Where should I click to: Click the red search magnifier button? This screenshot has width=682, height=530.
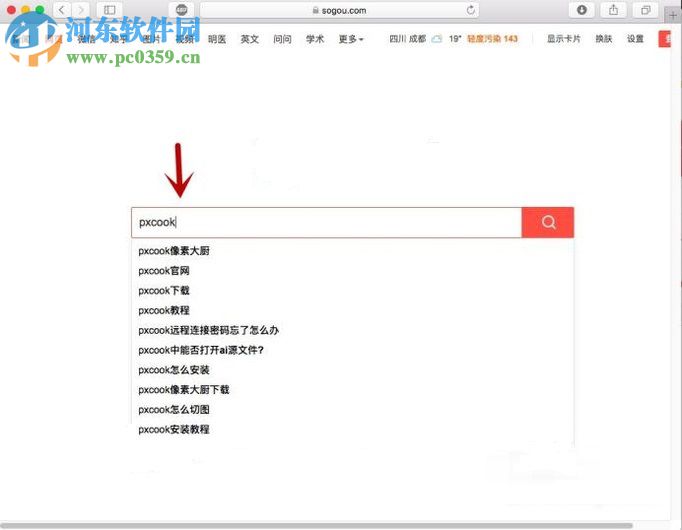pyautogui.click(x=548, y=222)
